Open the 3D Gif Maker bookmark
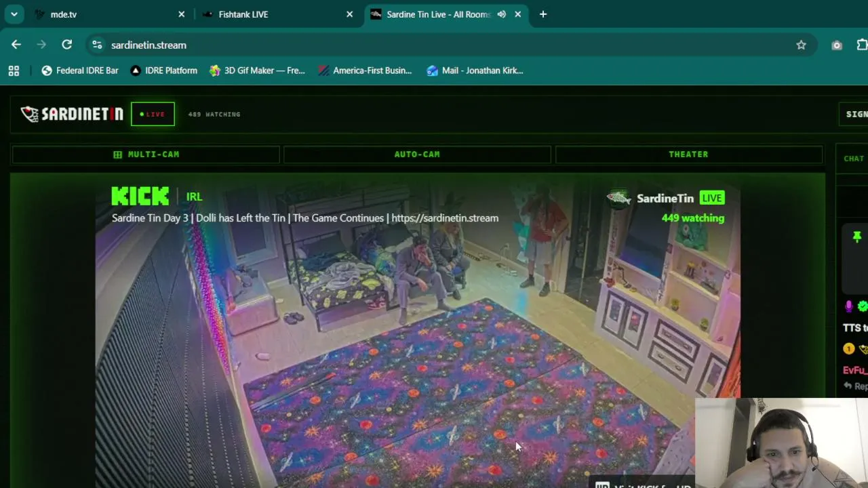Image resolution: width=868 pixels, height=488 pixels. pyautogui.click(x=257, y=70)
